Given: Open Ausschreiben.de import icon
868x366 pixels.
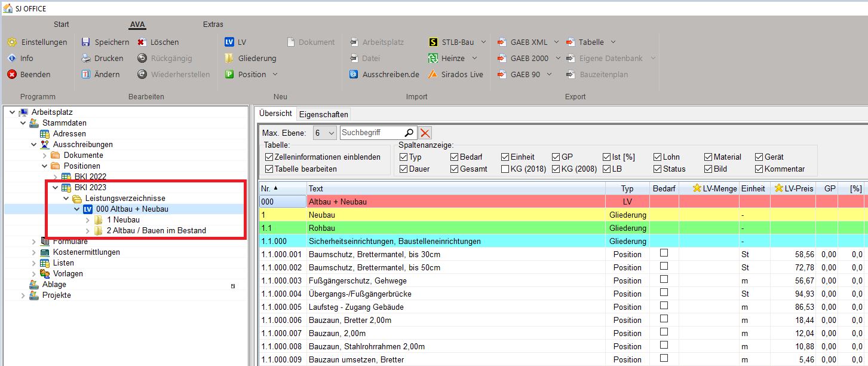Looking at the screenshot, I should point(354,74).
